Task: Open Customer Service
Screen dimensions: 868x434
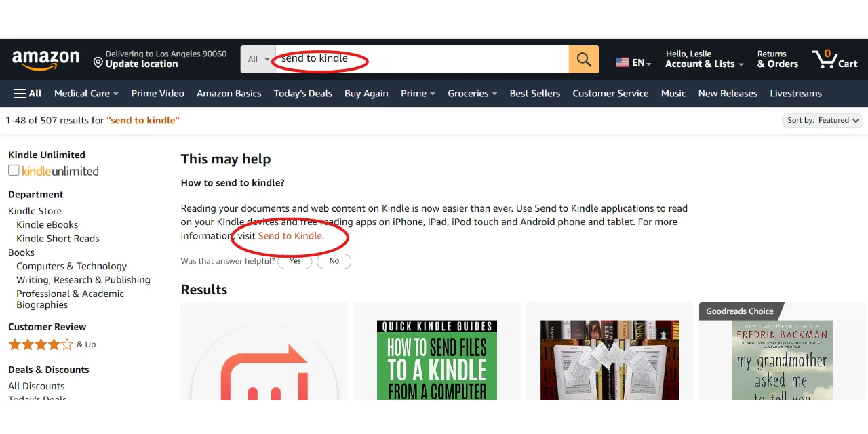Action: [610, 94]
